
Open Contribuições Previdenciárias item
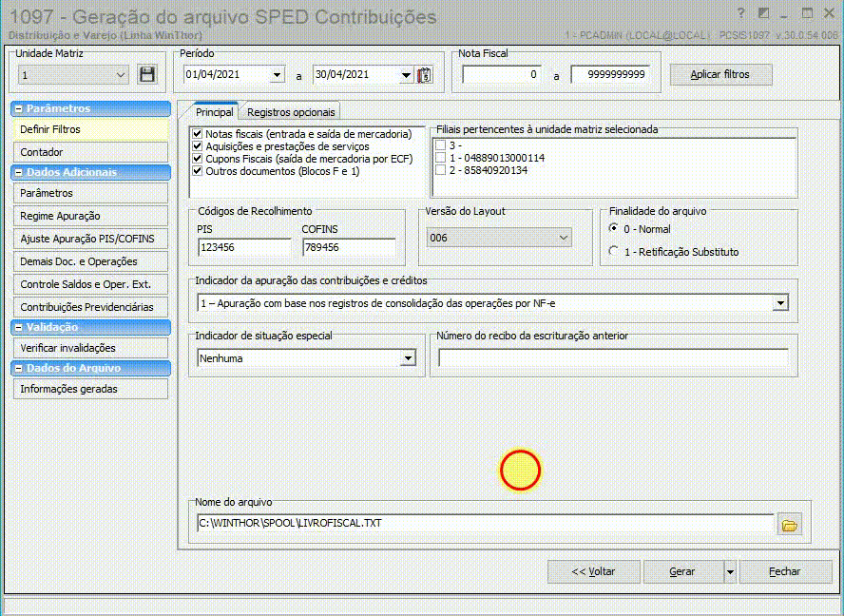pyautogui.click(x=90, y=307)
